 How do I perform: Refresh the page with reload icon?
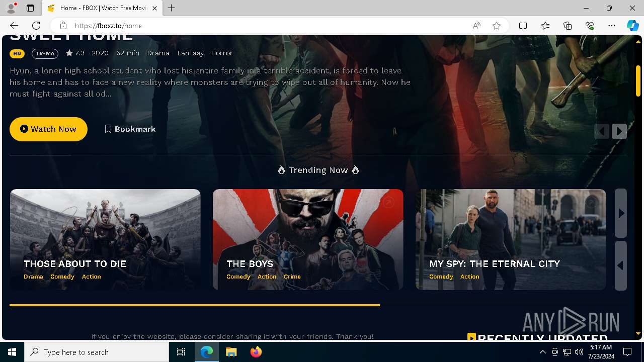pyautogui.click(x=36, y=26)
